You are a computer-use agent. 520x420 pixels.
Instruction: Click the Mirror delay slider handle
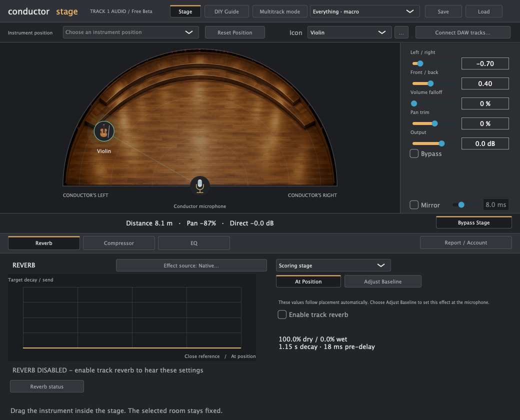461,204
